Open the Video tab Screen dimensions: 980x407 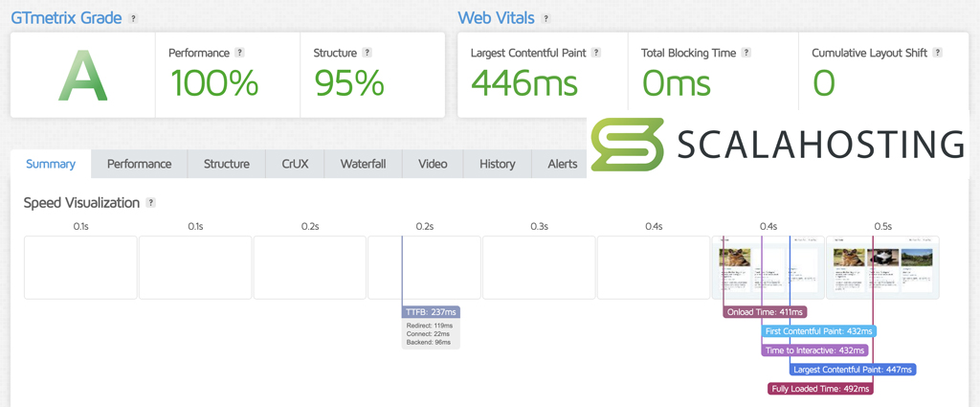(x=433, y=164)
